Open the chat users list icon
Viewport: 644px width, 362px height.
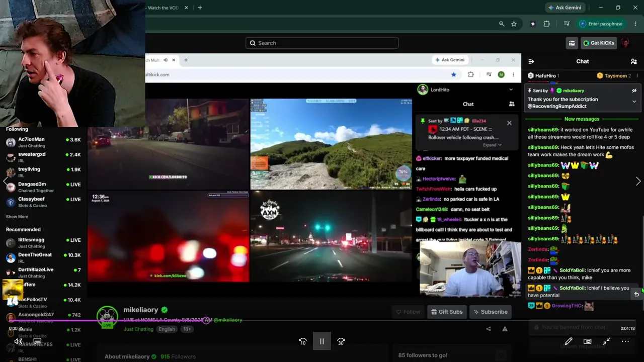tap(633, 61)
